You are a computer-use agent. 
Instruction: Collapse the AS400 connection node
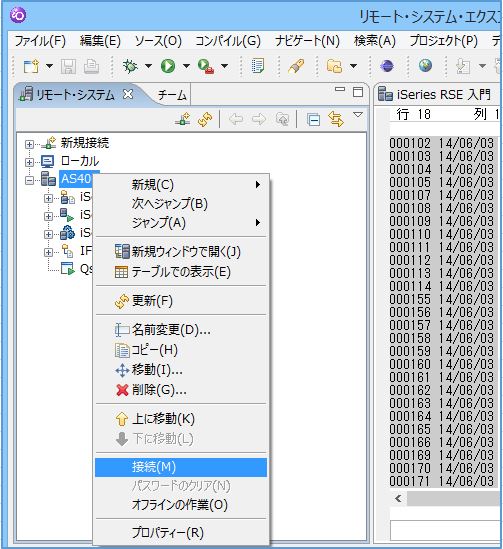point(29,180)
